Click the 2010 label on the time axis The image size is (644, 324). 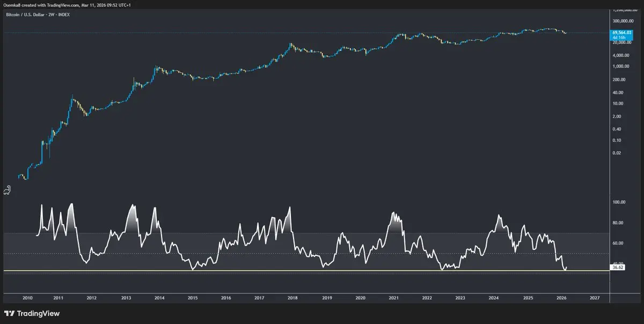[27, 297]
